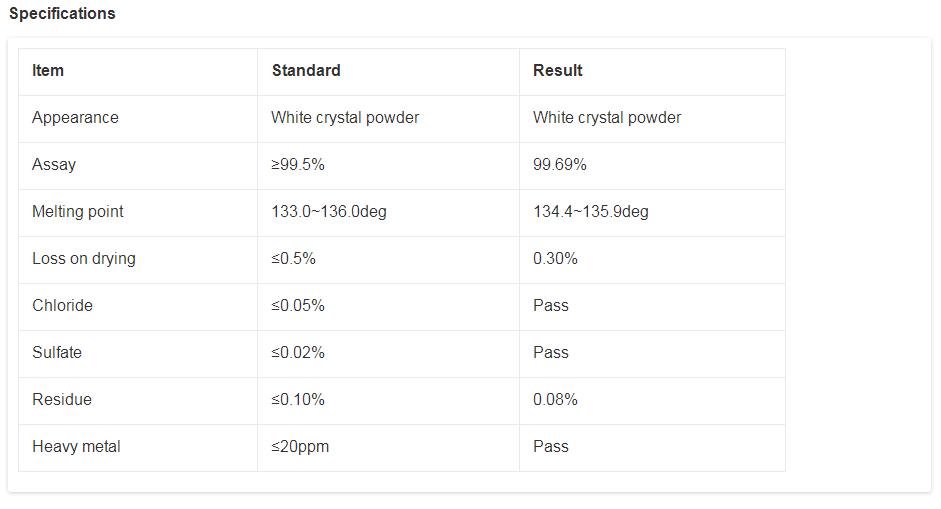941x509 pixels.
Task: Click the ≤0.05% chloride standard cell
Action: 298,306
